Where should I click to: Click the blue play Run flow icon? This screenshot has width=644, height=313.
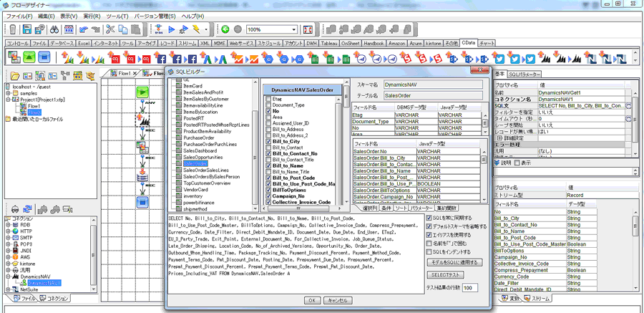(172, 29)
